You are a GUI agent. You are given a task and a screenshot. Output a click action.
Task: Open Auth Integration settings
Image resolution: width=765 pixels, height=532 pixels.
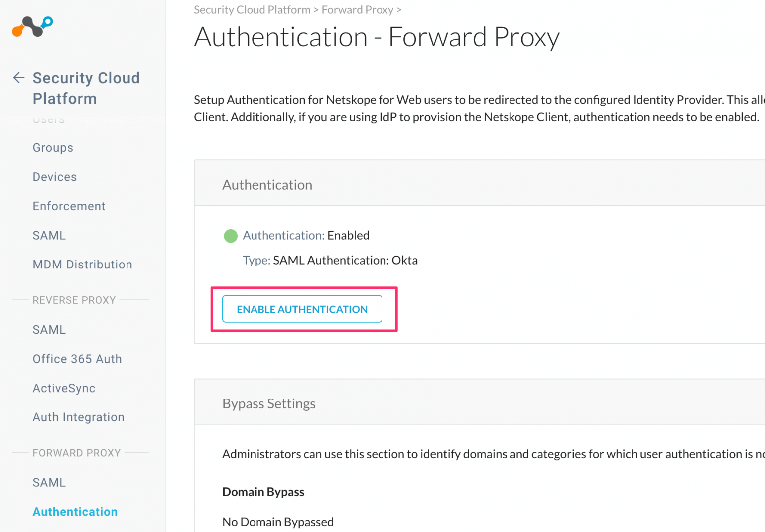pyautogui.click(x=78, y=417)
